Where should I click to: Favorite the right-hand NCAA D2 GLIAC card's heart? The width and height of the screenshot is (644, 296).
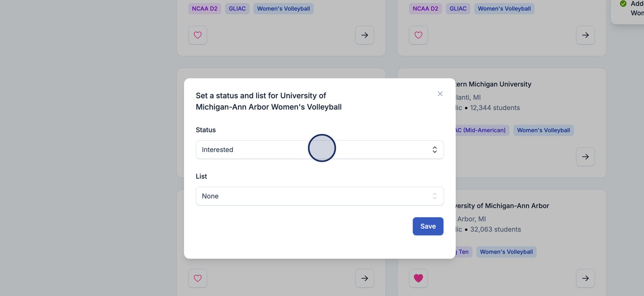[x=419, y=35]
